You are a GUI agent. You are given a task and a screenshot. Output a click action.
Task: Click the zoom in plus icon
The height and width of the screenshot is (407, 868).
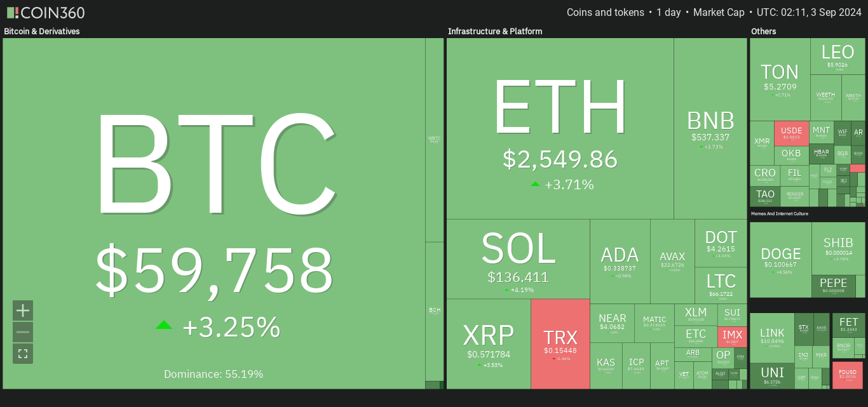(x=23, y=310)
